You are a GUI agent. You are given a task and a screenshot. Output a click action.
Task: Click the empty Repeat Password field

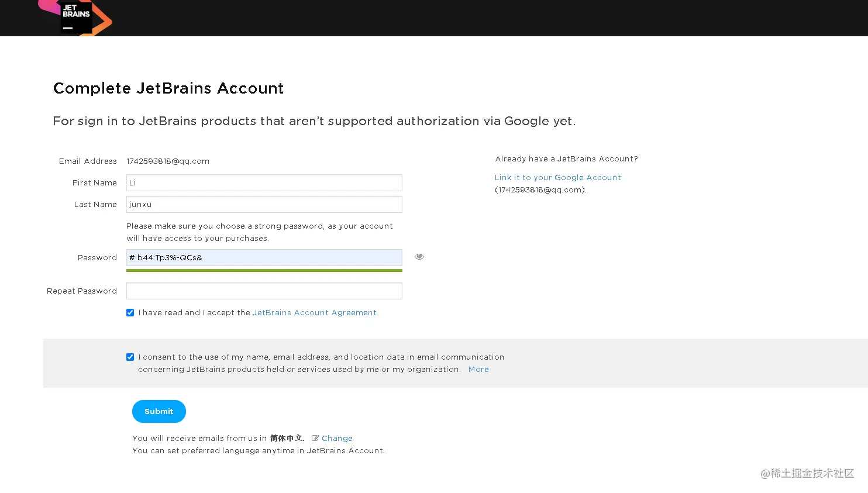coord(264,291)
